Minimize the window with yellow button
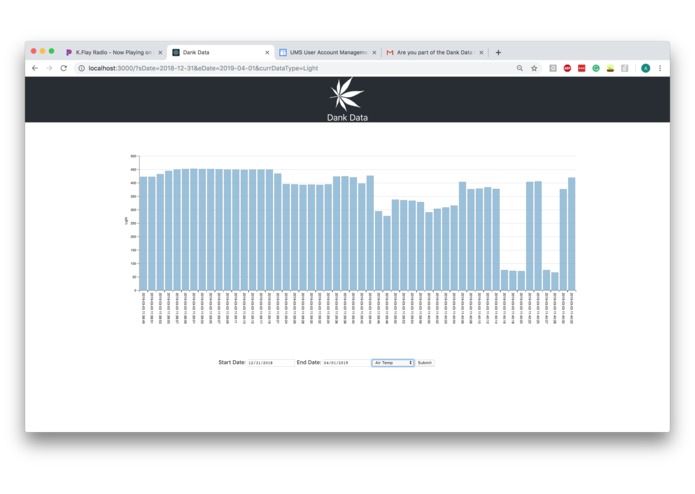The height and width of the screenshot is (494, 695). coord(43,51)
